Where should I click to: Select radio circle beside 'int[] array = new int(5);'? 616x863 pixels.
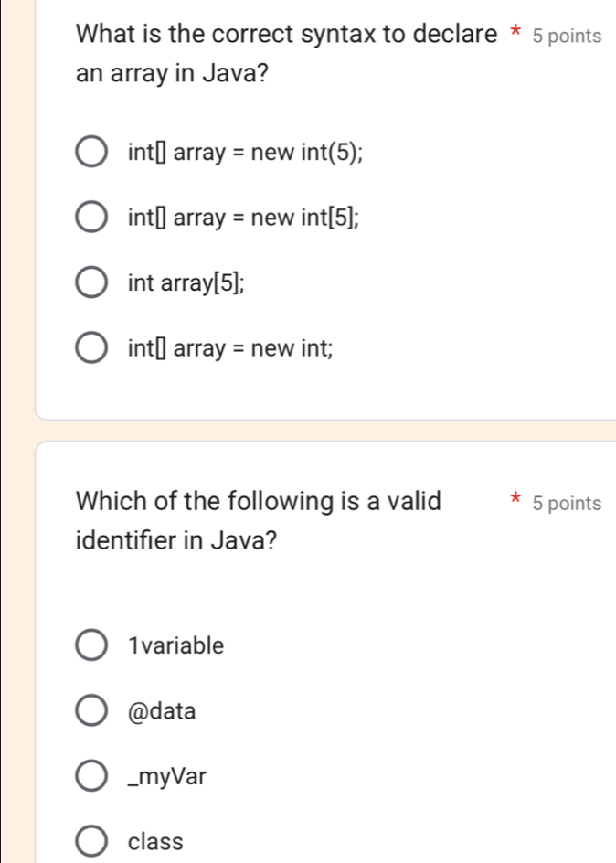[91, 150]
